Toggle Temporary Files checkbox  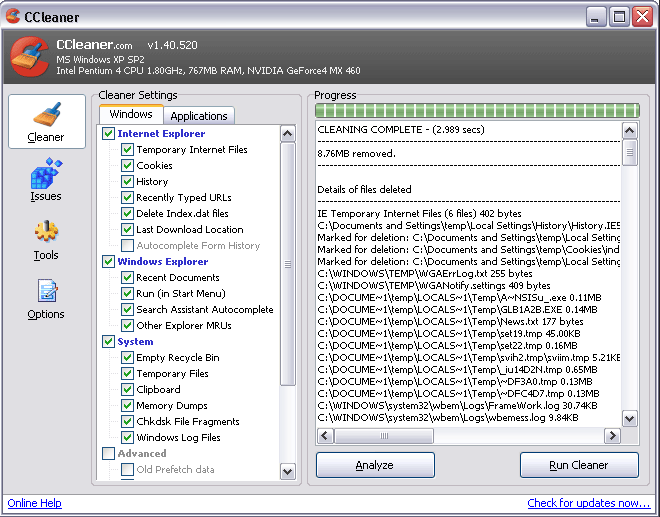pos(128,373)
